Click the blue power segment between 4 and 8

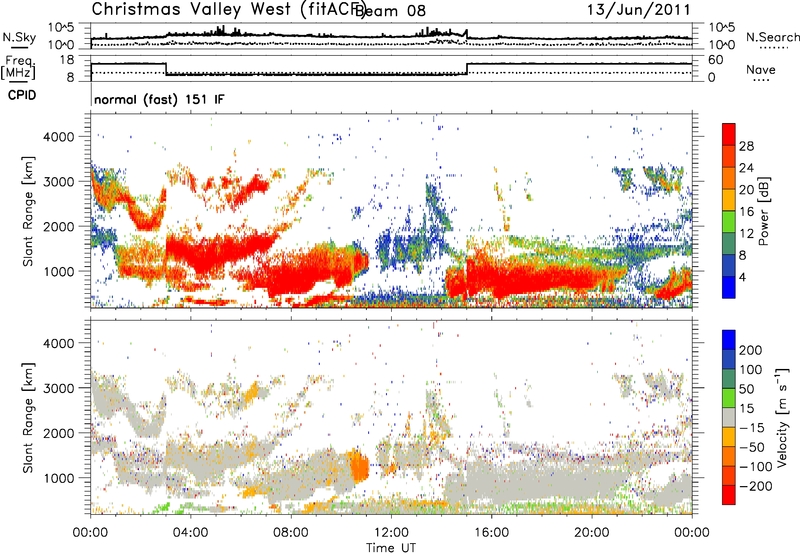[729, 265]
